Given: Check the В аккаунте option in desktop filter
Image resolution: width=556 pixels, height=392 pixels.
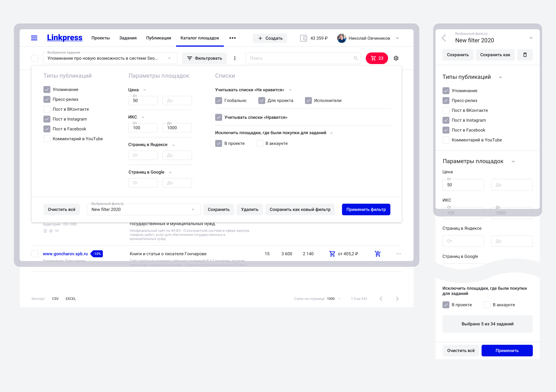Looking at the screenshot, I should pos(260,143).
